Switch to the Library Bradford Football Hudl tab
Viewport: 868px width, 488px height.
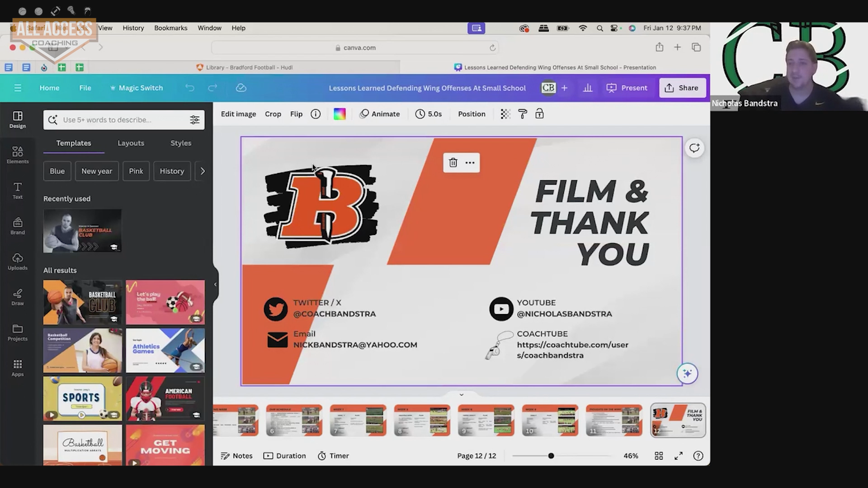(x=244, y=67)
